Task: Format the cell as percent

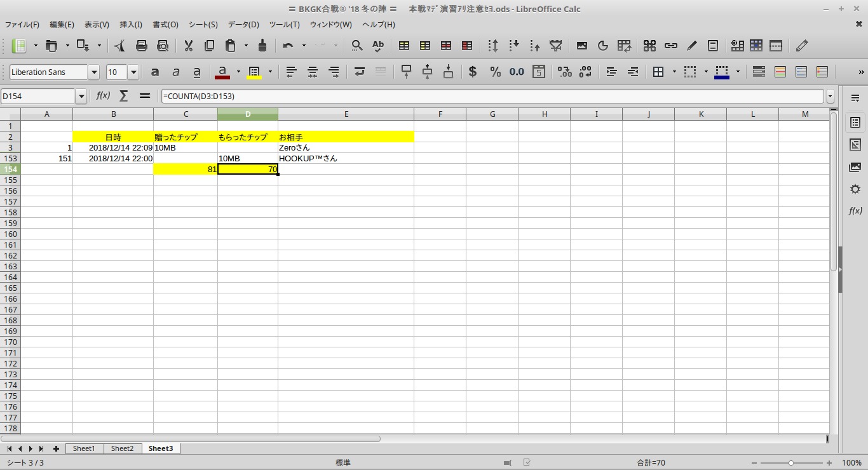Action: [495, 72]
